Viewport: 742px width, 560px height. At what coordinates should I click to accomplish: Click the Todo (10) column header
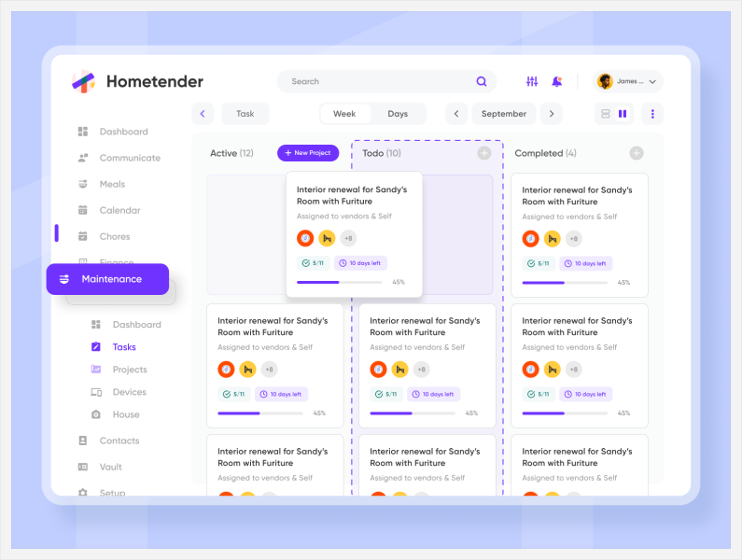(x=382, y=153)
